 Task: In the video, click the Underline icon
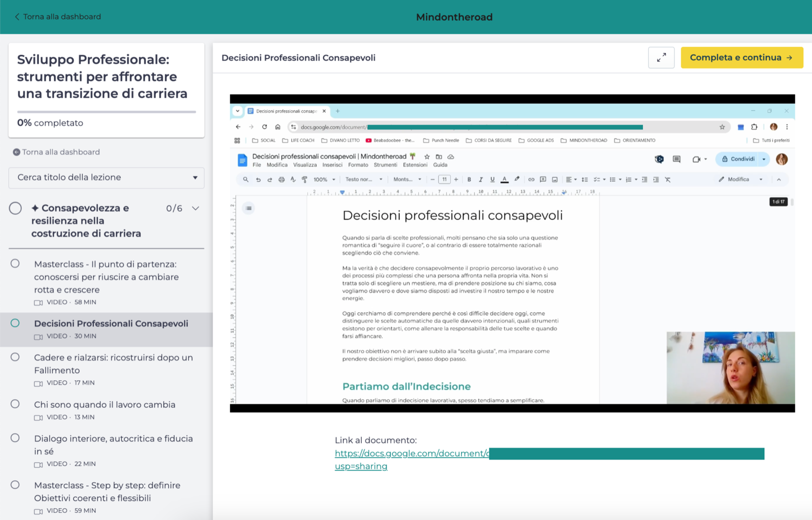point(492,179)
